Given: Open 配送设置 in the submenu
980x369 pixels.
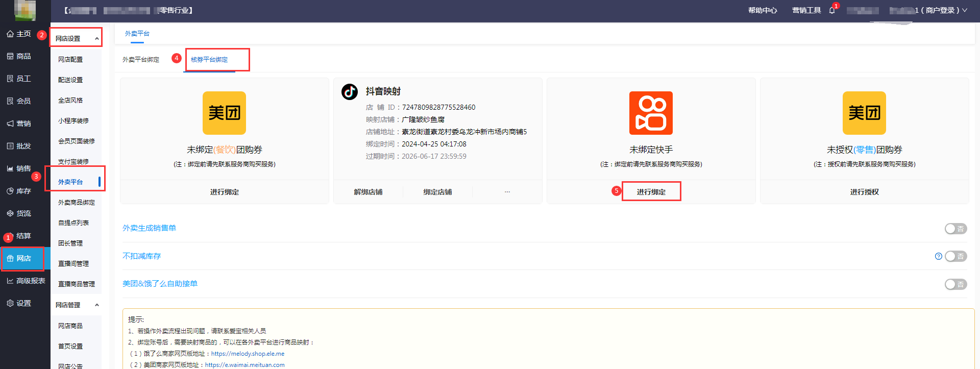Looking at the screenshot, I should [70, 80].
